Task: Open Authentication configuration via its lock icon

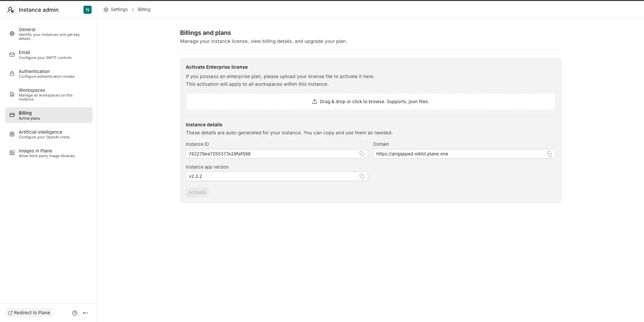Action: click(12, 74)
